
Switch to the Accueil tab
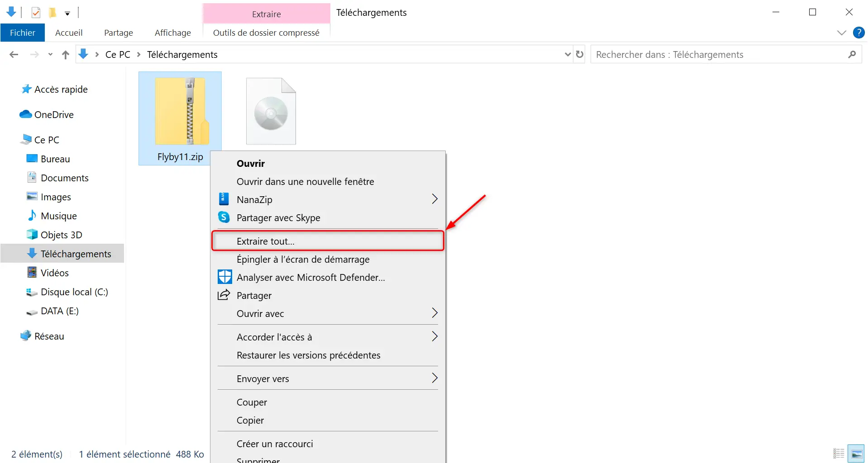click(69, 33)
